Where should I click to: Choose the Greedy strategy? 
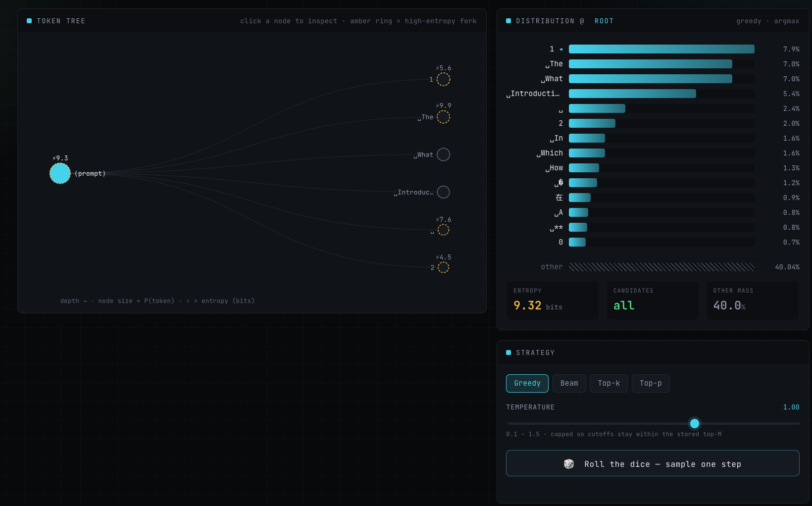[527, 383]
